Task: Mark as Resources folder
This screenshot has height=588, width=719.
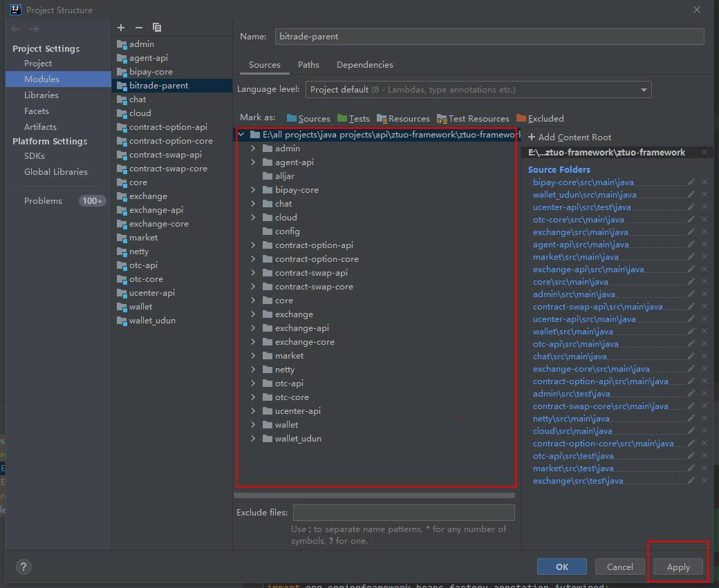Action: 404,119
